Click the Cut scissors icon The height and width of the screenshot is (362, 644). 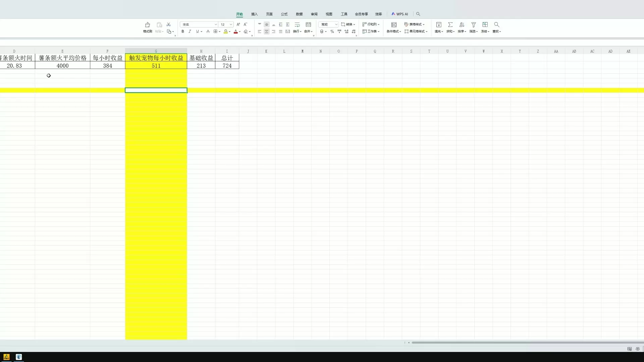(x=169, y=24)
